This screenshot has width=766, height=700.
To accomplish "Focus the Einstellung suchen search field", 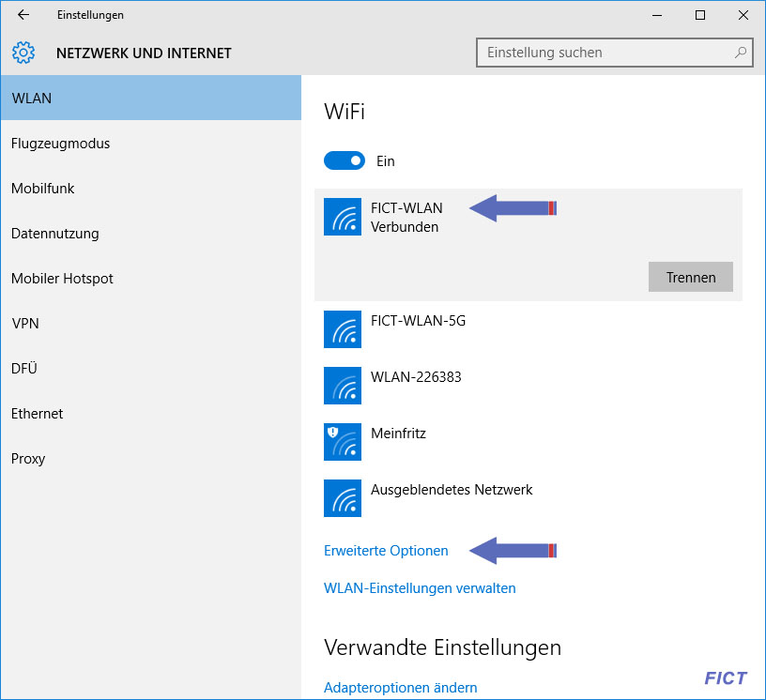I will point(615,53).
